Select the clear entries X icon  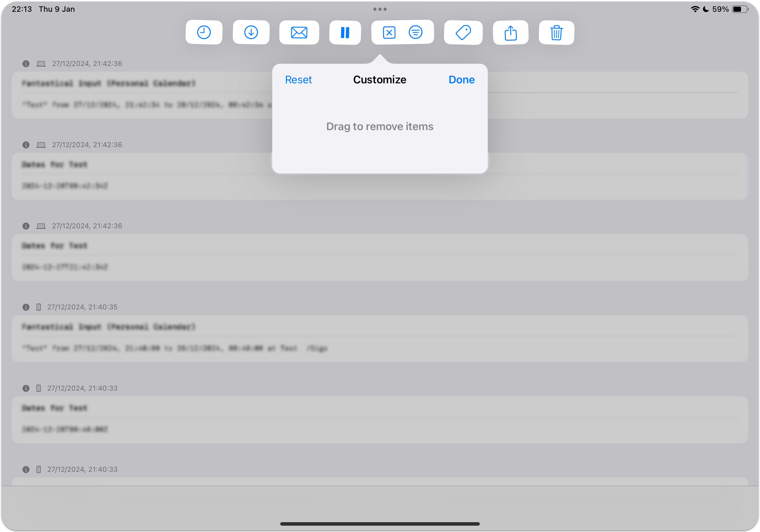coord(389,32)
